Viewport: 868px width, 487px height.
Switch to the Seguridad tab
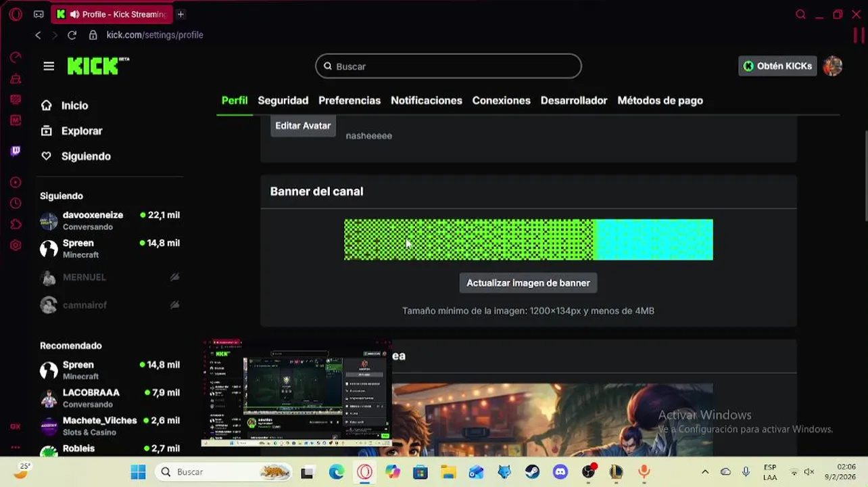pyautogui.click(x=283, y=100)
